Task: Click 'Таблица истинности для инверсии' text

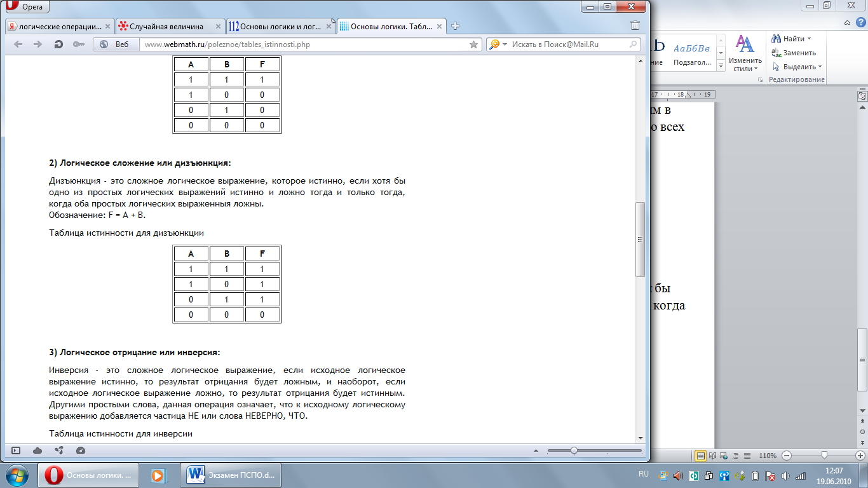Action: pyautogui.click(x=121, y=433)
